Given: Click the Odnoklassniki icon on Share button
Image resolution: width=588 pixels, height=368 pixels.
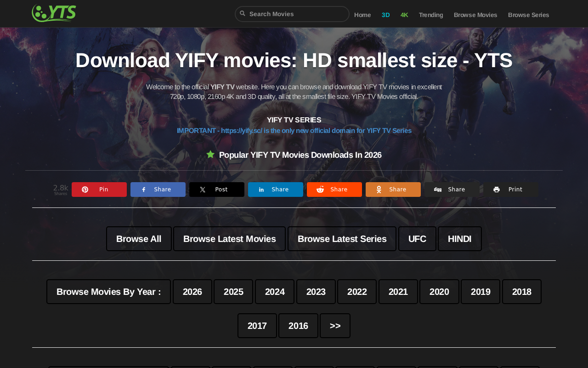Looking at the screenshot, I should (x=379, y=190).
